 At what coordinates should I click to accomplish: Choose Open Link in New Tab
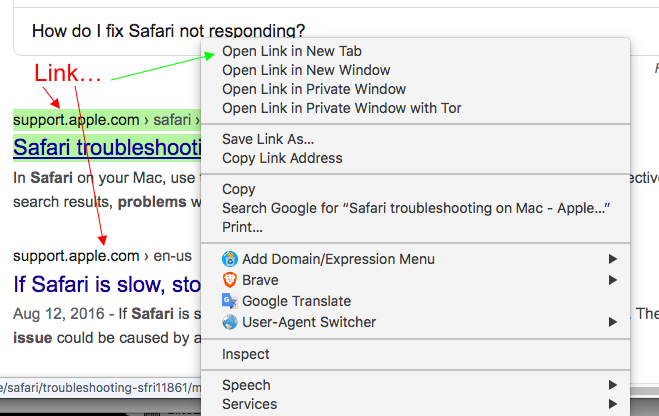[x=291, y=51]
